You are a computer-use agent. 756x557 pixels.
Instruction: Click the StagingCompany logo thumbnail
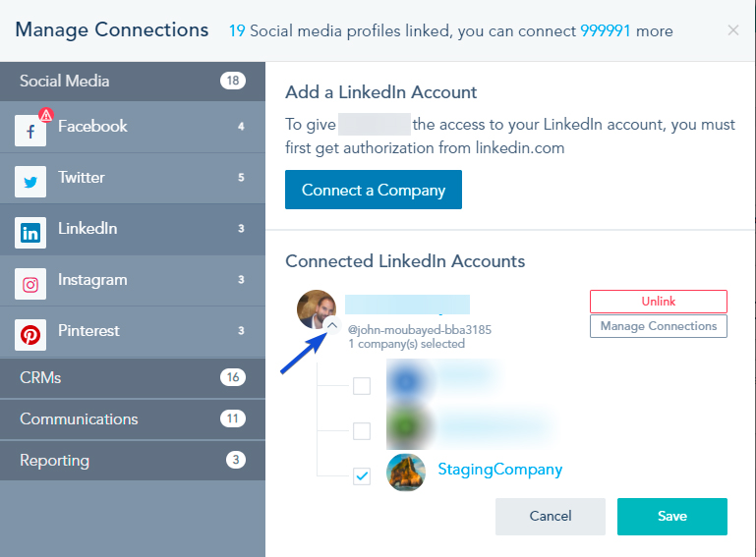click(406, 472)
